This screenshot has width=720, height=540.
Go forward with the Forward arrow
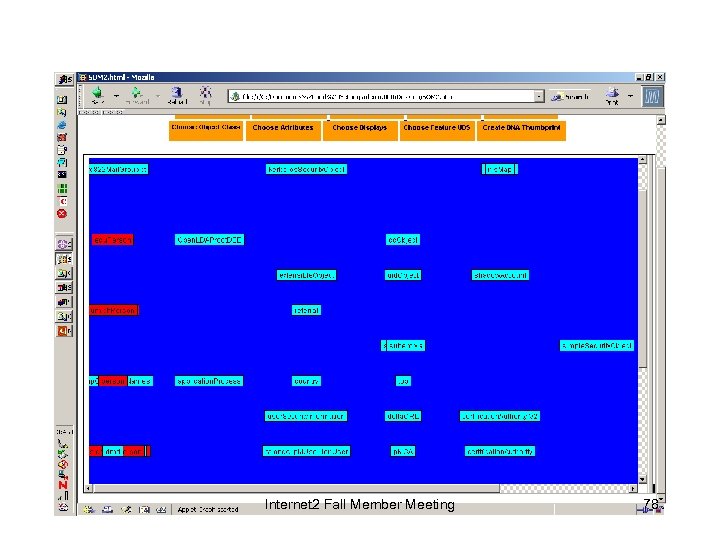pyautogui.click(x=137, y=96)
